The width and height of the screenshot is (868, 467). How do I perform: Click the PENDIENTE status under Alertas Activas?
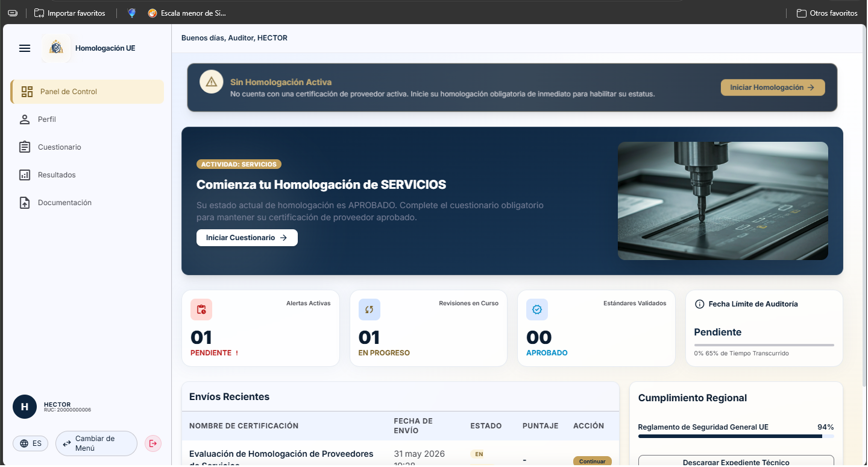[x=211, y=353]
